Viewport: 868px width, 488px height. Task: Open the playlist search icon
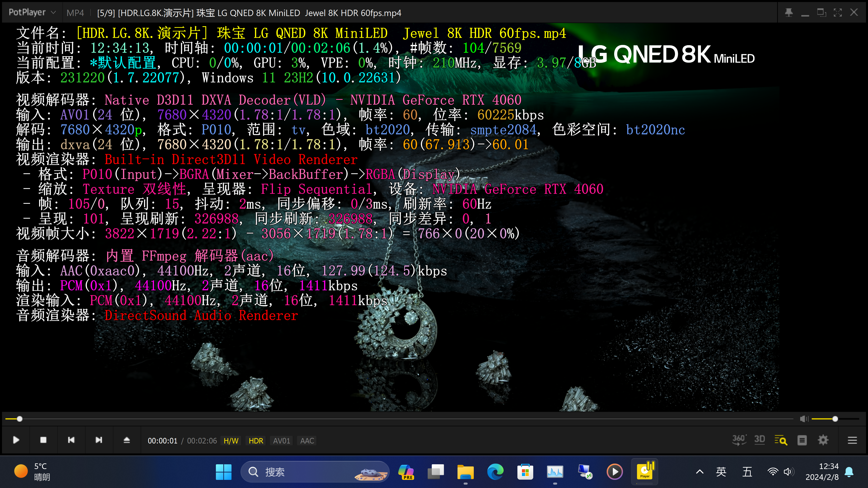click(x=781, y=440)
